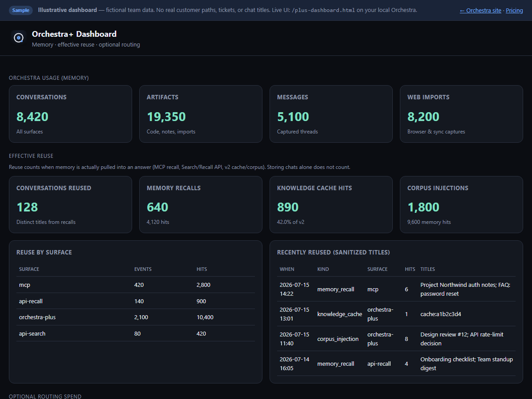Click the 2,800 hits cell
532x399 pixels.
(203, 285)
